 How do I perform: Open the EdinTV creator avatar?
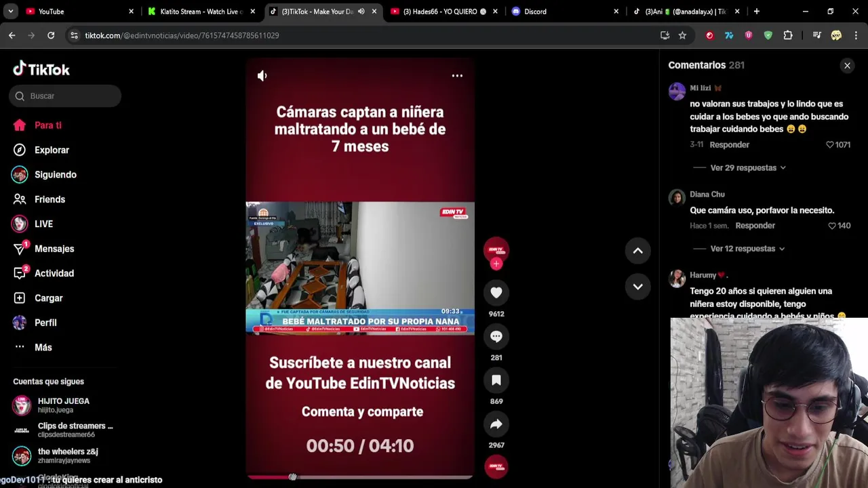click(496, 249)
